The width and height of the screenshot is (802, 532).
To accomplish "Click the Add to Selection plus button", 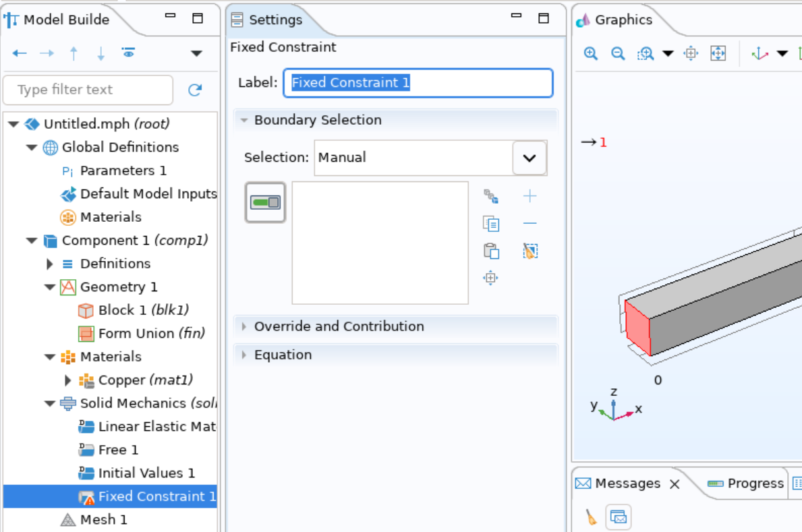I will tap(530, 196).
